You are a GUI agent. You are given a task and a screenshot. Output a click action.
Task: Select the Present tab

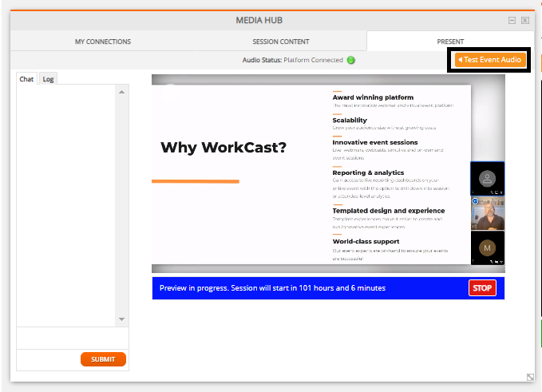450,42
